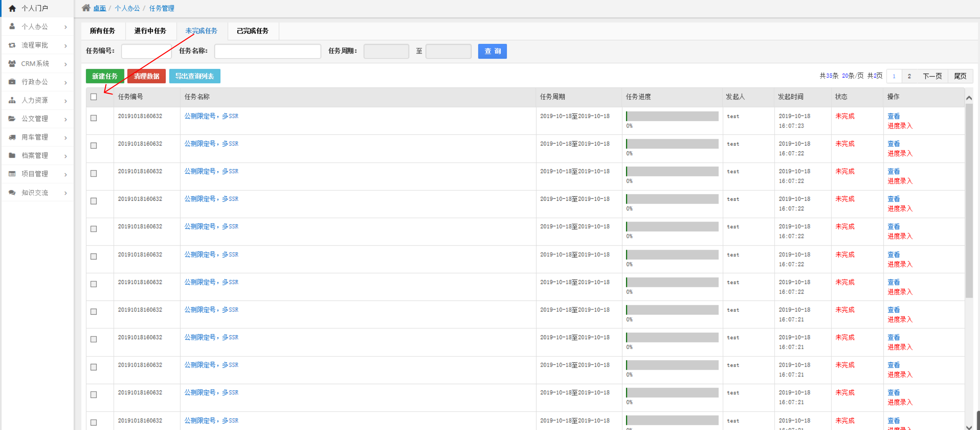Viewport: 980px width, 430px height.
Task: Click the 任务名称 text input field
Action: [268, 51]
